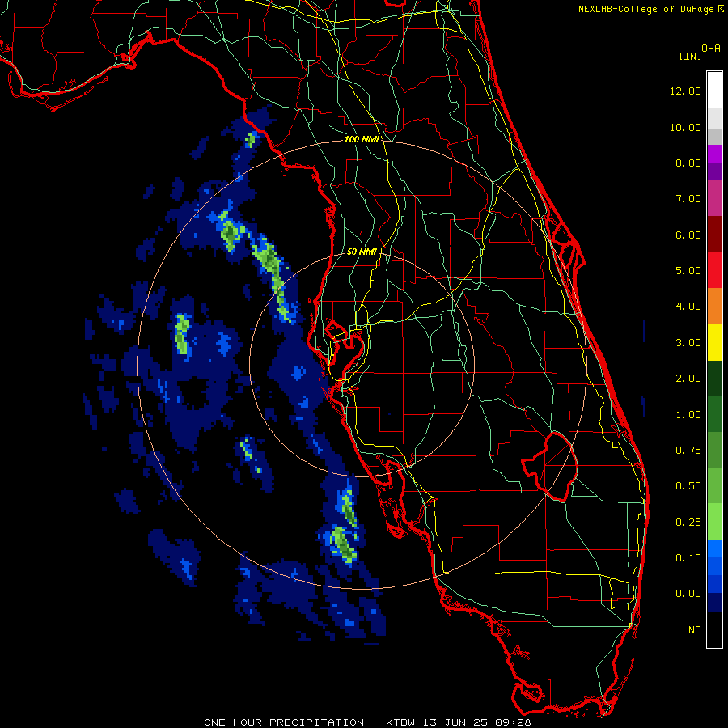The image size is (728, 728).
Task: Click the 4.00 legend value
Action: (x=688, y=307)
